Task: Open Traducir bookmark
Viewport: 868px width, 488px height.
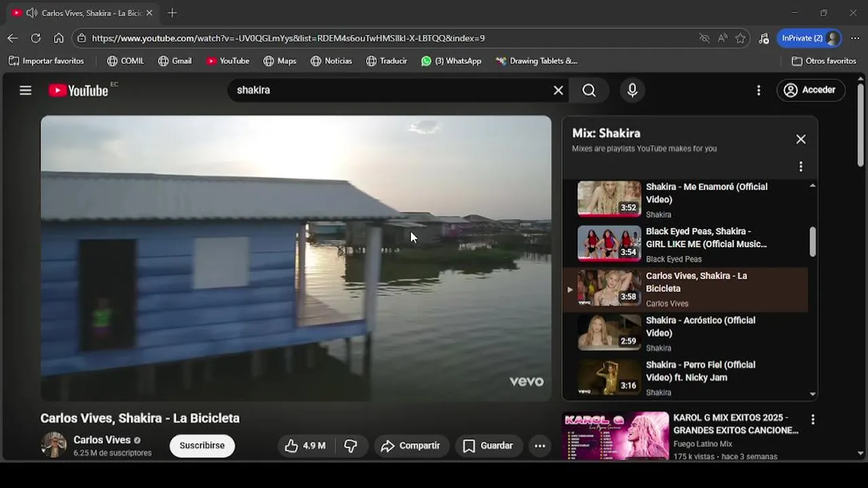Action: pos(387,61)
